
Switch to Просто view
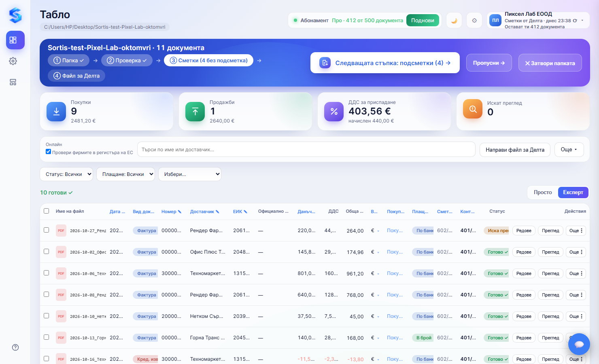coord(543,192)
